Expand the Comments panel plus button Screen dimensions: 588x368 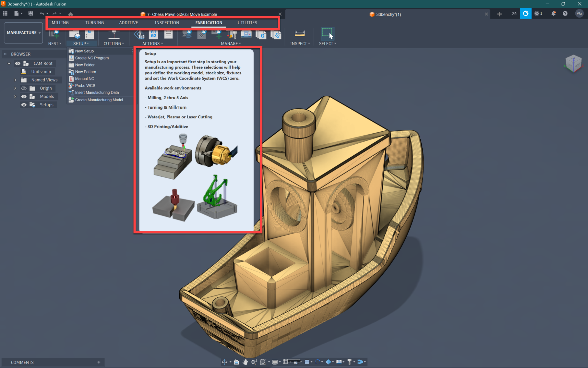[99, 362]
